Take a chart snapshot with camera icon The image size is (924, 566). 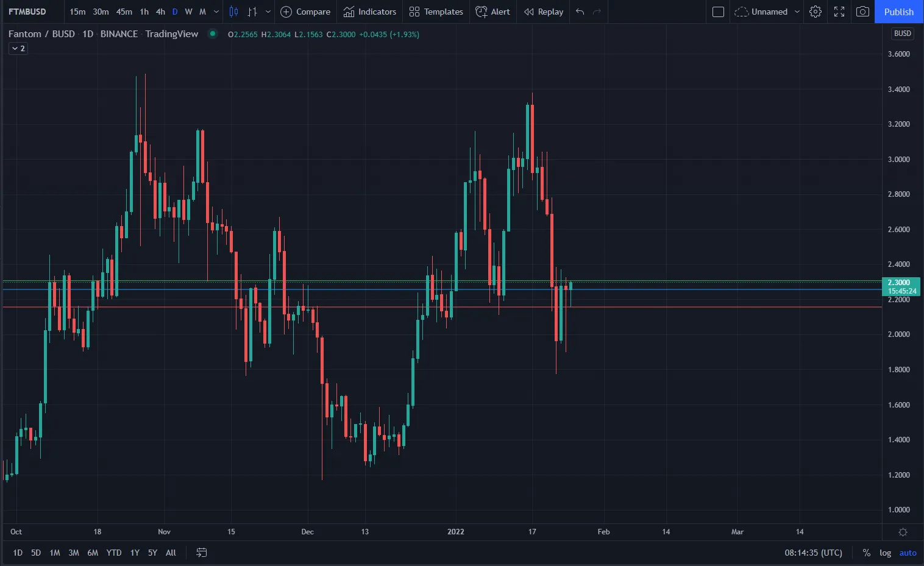point(862,12)
